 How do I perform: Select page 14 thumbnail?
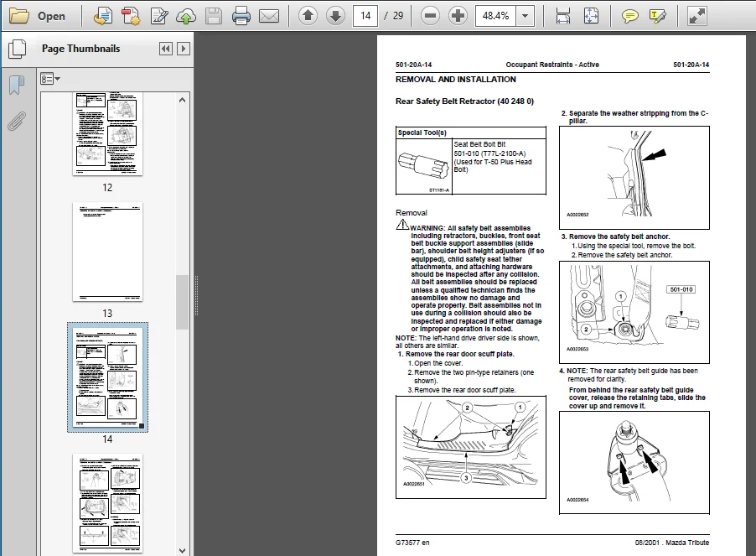point(107,377)
